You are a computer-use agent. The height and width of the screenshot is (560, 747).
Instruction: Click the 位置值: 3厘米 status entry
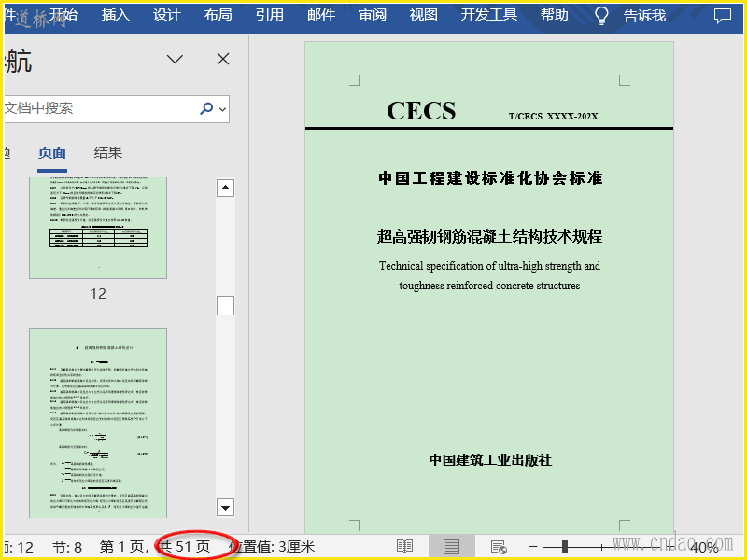[272, 547]
